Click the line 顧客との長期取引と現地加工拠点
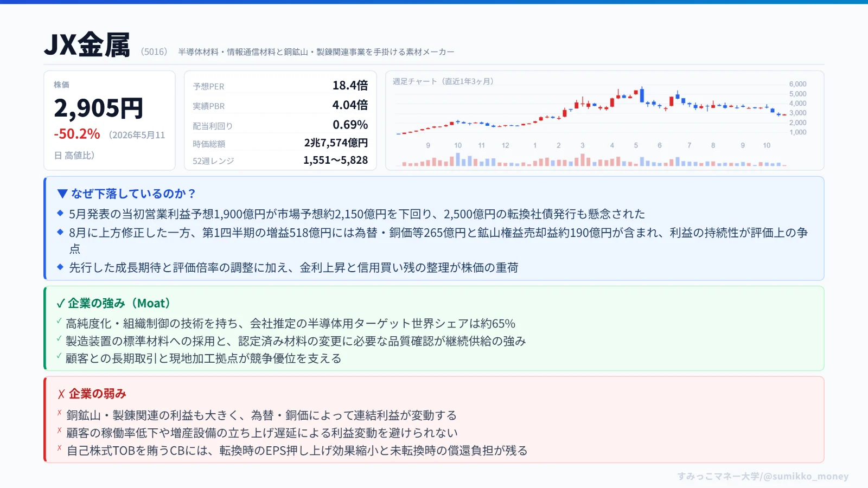Image resolution: width=868 pixels, height=488 pixels. 203,358
